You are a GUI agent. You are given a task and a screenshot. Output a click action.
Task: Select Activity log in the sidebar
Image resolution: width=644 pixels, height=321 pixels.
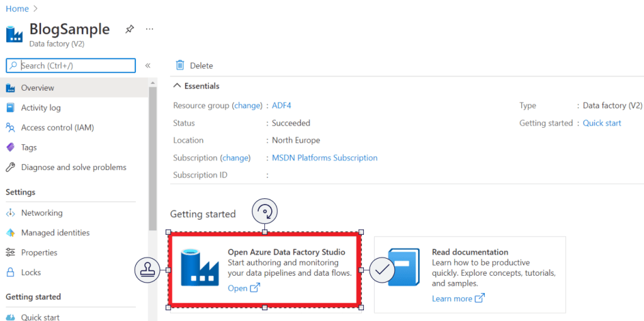coord(41,108)
